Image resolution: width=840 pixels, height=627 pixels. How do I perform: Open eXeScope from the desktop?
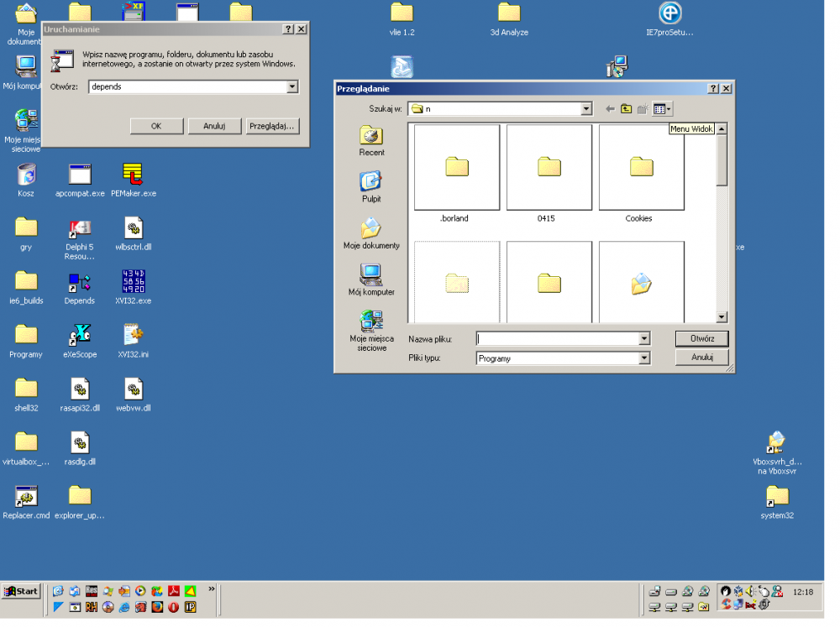pyautogui.click(x=79, y=334)
